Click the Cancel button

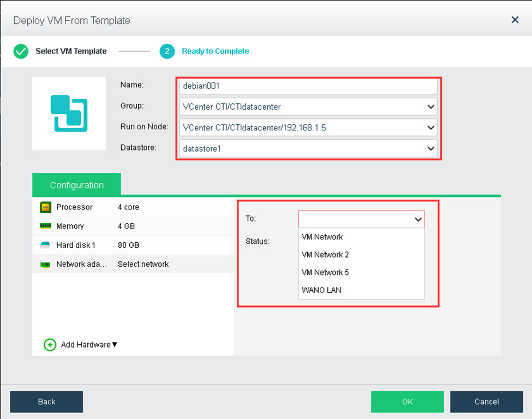487,402
